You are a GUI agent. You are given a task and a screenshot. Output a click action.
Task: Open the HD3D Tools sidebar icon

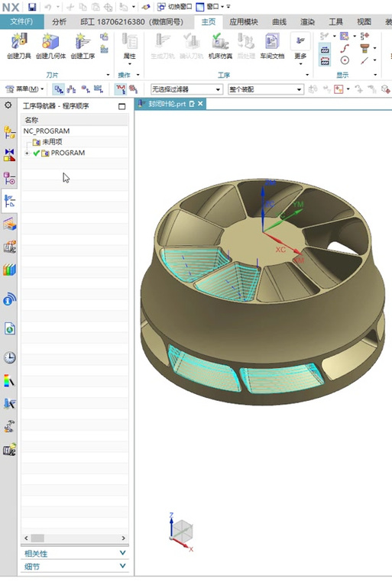(9, 299)
